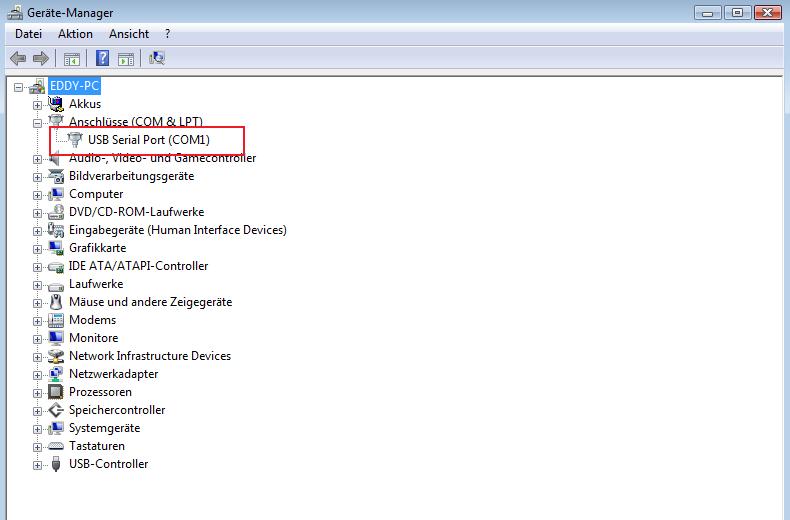Collapse the Anschlüsse (COM & LPT) node

click(38, 122)
